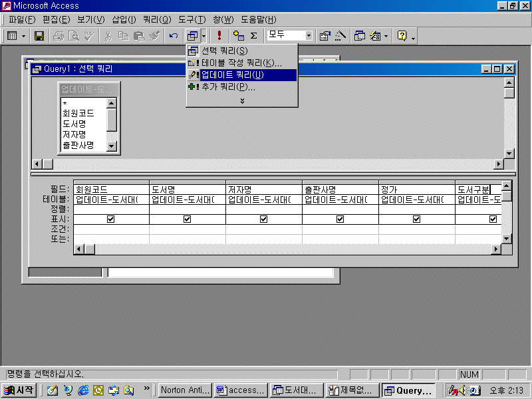Click the Copy toolbar icon
The image size is (532, 399).
pyautogui.click(x=123, y=36)
